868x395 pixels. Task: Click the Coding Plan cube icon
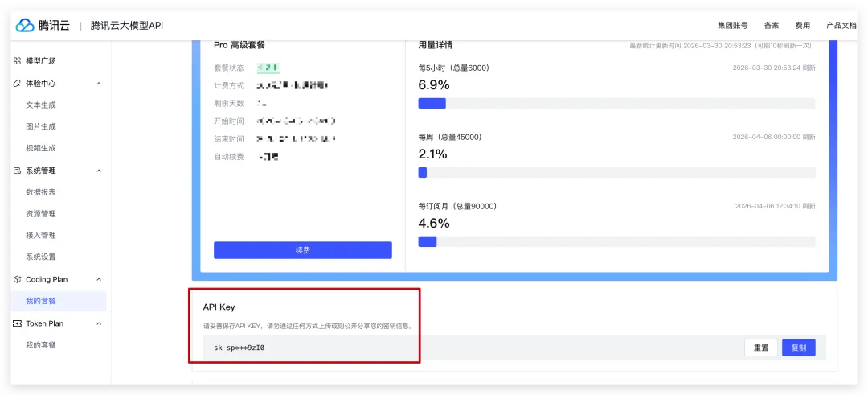(17, 279)
